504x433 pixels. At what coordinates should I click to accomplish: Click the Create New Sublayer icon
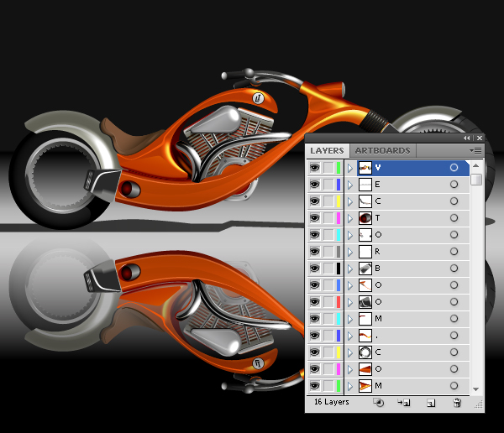pyautogui.click(x=403, y=403)
